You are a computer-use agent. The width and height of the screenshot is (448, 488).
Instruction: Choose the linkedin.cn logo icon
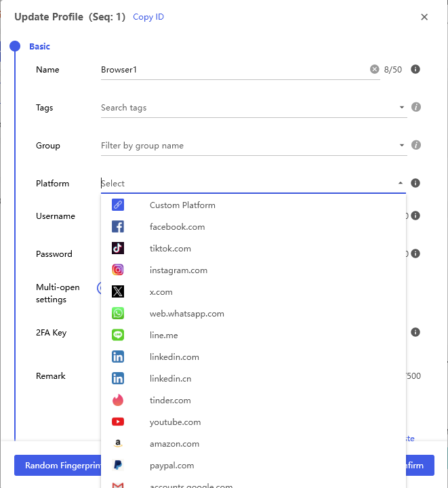coord(118,378)
